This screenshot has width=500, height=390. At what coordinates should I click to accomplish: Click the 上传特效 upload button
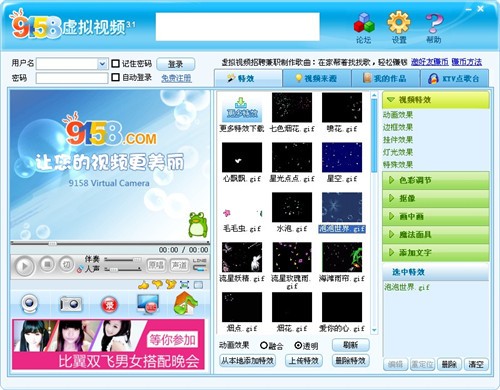[x=304, y=360]
